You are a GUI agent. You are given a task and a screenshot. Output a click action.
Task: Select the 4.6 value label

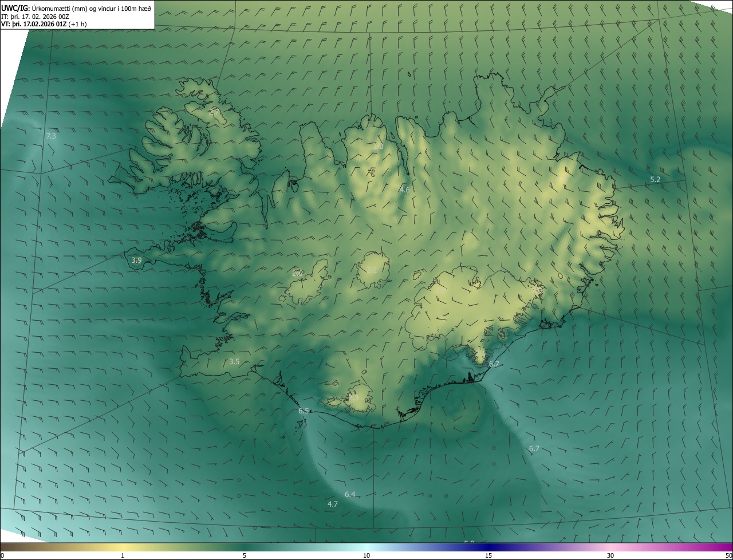[405, 190]
